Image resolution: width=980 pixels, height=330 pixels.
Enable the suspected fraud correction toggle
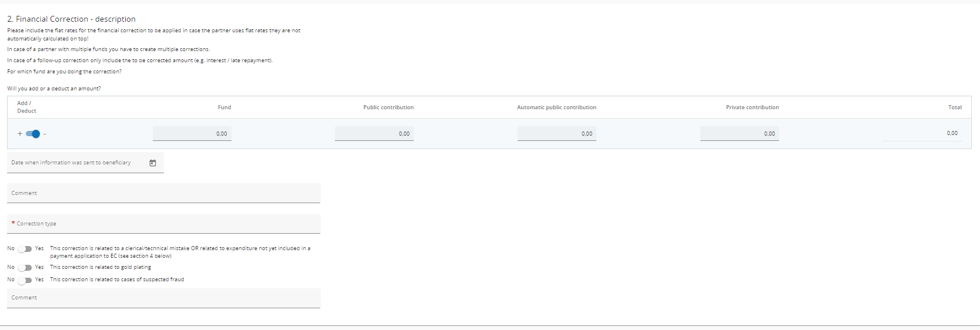[x=25, y=280]
